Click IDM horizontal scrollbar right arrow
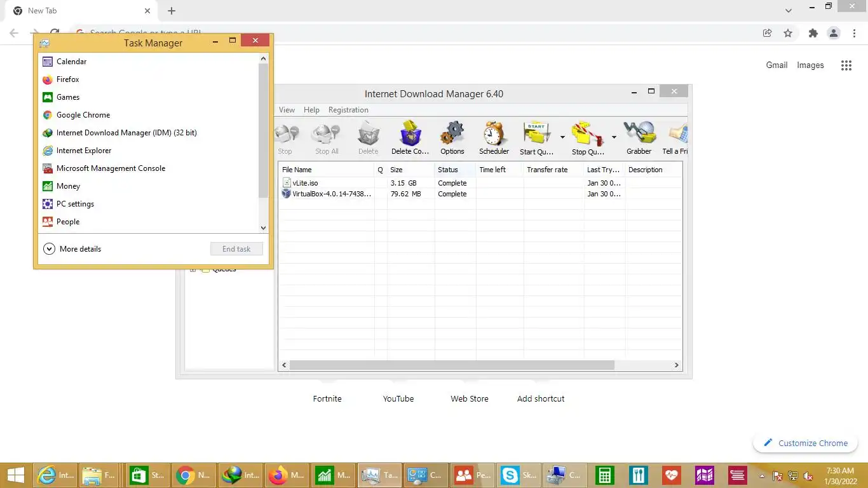This screenshot has height=488, width=868. tap(676, 365)
